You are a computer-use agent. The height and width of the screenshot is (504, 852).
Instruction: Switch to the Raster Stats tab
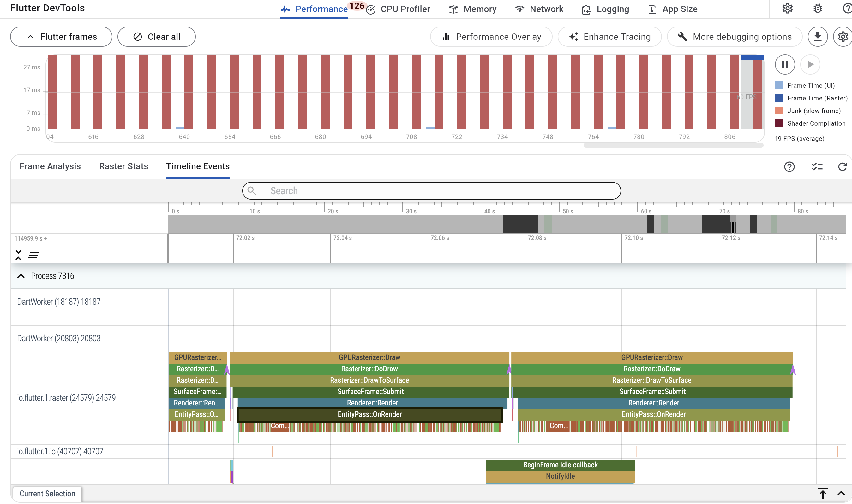123,166
